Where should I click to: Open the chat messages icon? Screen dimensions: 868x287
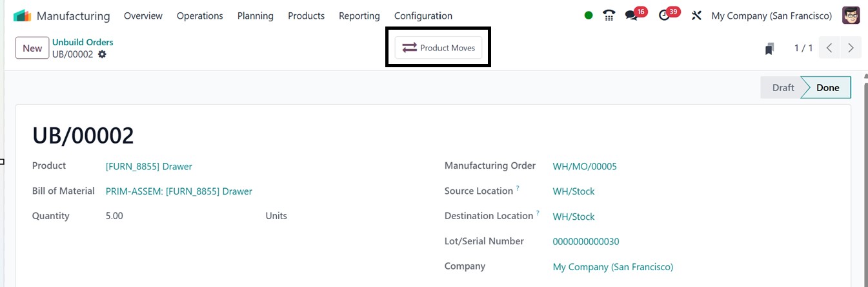632,16
